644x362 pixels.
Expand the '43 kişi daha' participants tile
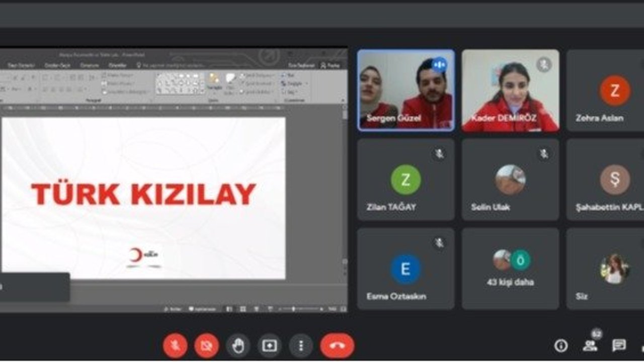(510, 269)
